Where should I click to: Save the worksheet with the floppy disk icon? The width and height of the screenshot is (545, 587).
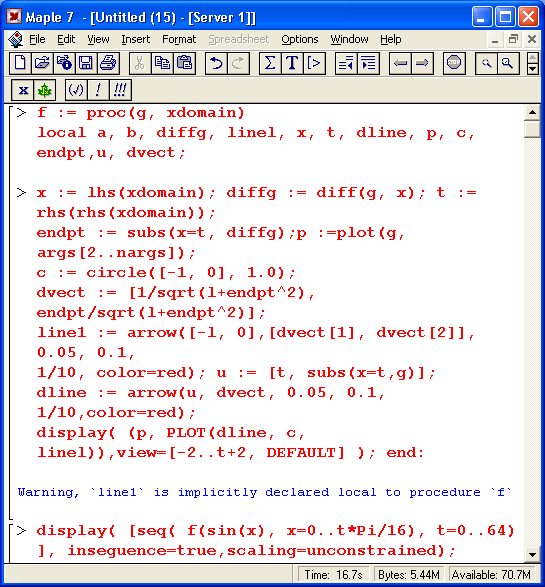(x=86, y=63)
